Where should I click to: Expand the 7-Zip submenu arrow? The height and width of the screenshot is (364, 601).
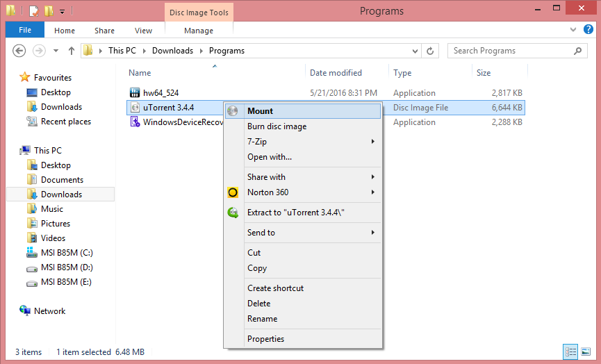click(x=373, y=142)
